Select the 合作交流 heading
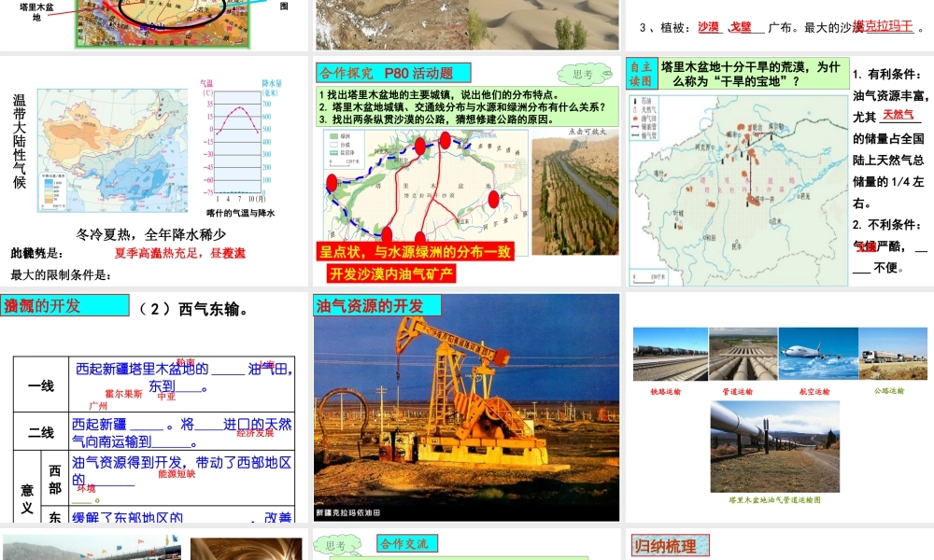Image resolution: width=934 pixels, height=560 pixels. pos(407,543)
